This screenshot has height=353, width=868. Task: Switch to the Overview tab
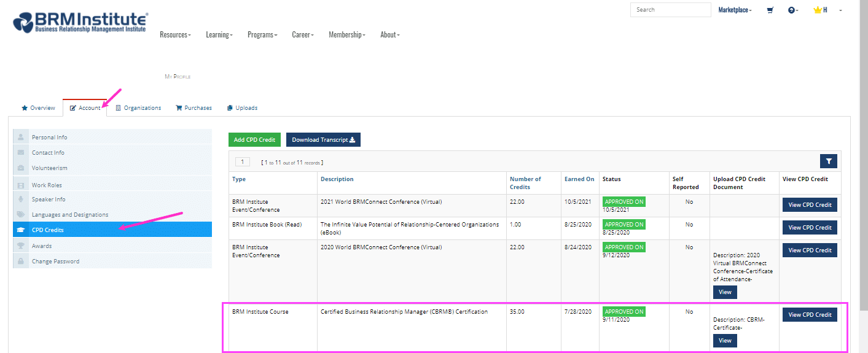(38, 108)
